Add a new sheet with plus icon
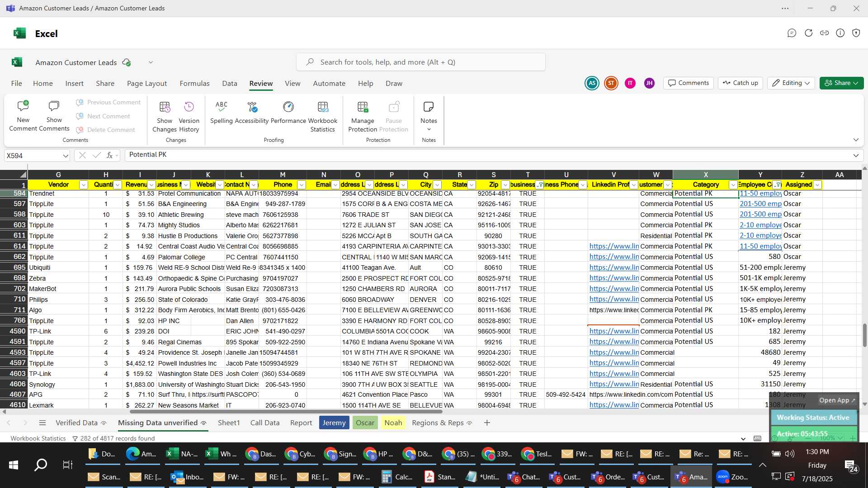Viewport: 868px width, 488px height. tap(487, 423)
